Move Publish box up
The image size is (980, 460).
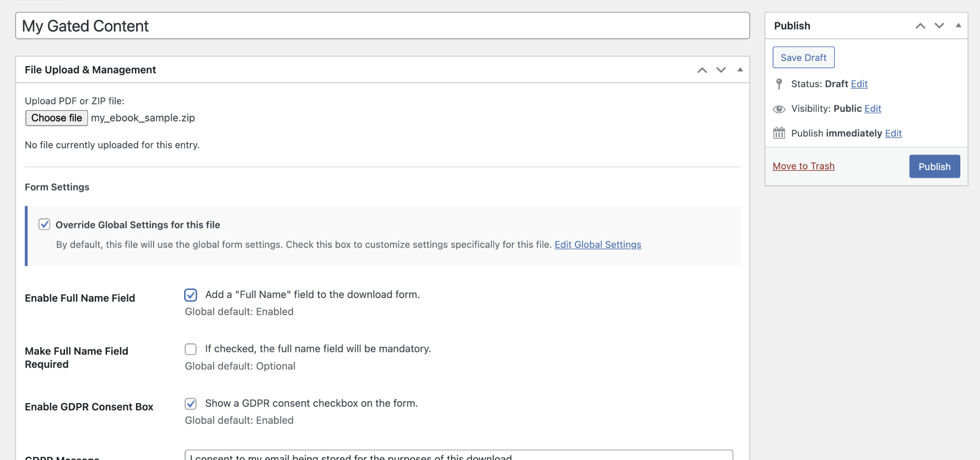coord(920,26)
